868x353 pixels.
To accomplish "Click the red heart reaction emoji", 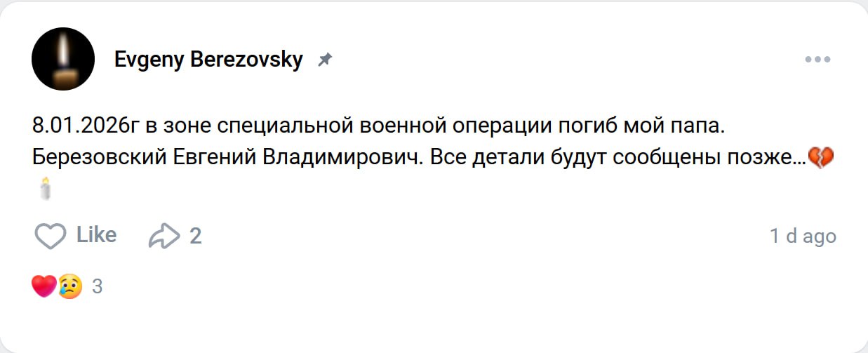I will (x=44, y=286).
